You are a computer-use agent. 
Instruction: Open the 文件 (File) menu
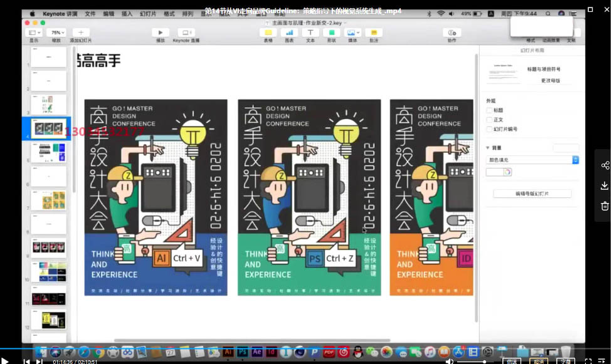(90, 14)
